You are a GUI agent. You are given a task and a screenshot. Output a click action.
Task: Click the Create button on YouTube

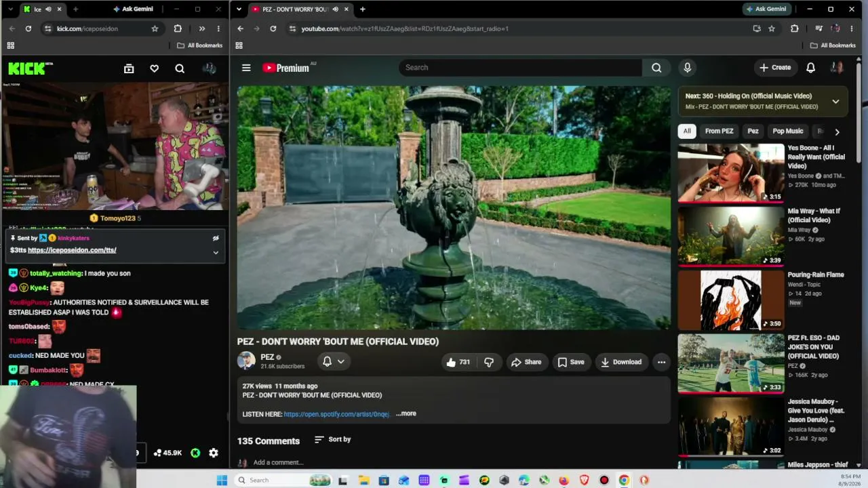(x=775, y=68)
